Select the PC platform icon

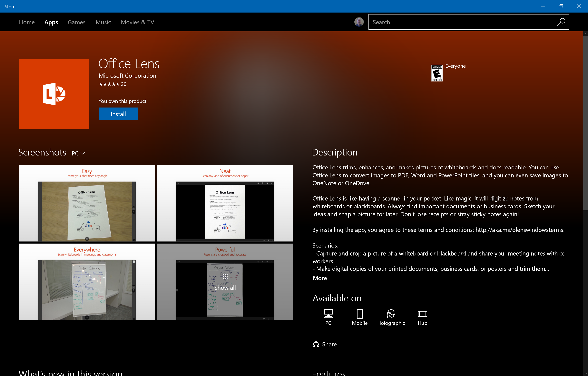[328, 314]
